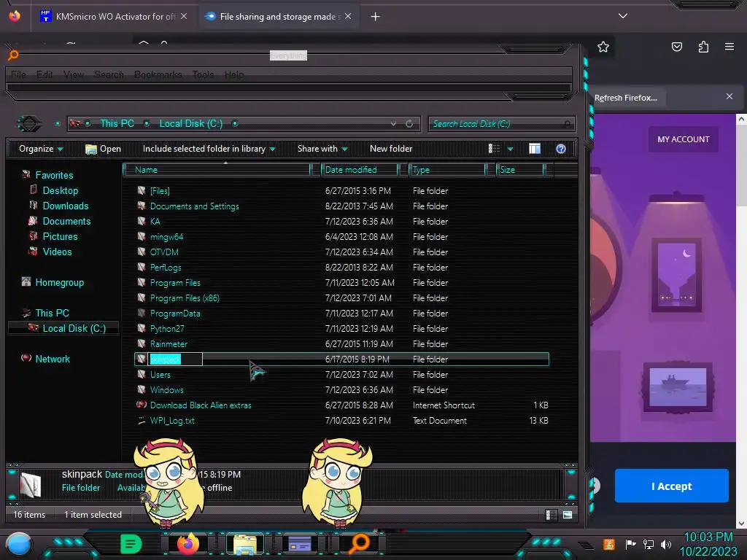This screenshot has height=560, width=747.
Task: Select Homegroup in the navigation pane
Action: coord(53,283)
